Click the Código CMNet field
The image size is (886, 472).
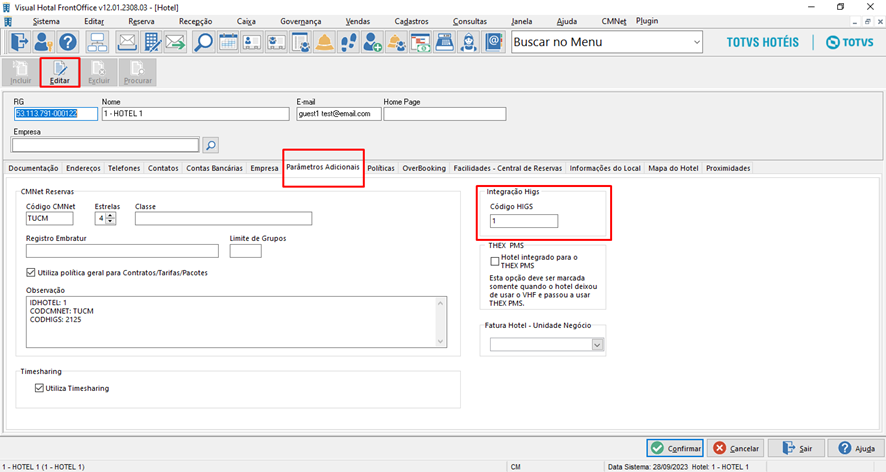[49, 218]
